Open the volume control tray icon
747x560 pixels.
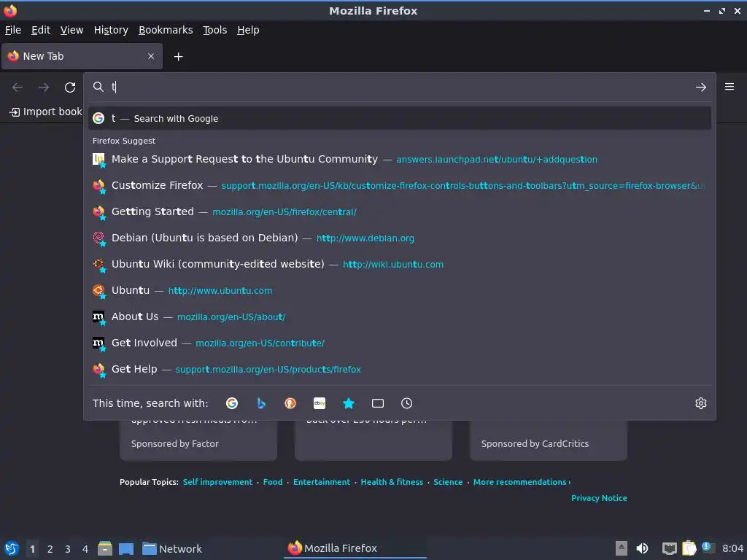642,548
